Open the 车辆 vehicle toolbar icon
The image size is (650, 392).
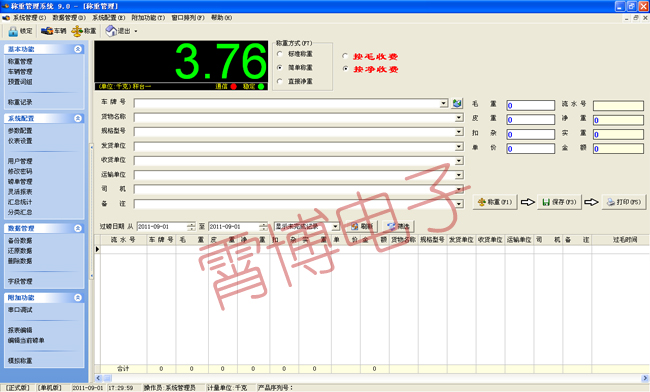click(x=46, y=31)
